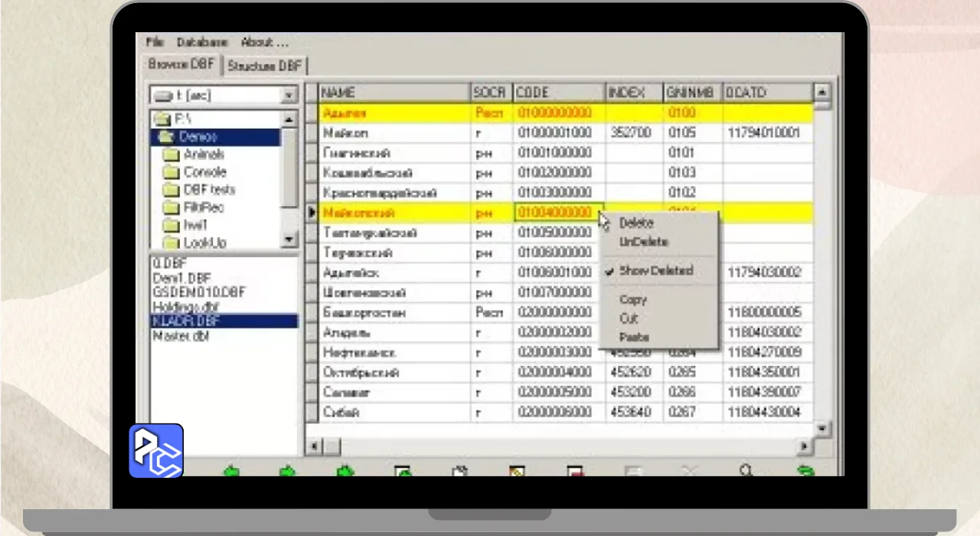Click index cell 452620
This screenshot has height=536, width=980.
[x=634, y=372]
